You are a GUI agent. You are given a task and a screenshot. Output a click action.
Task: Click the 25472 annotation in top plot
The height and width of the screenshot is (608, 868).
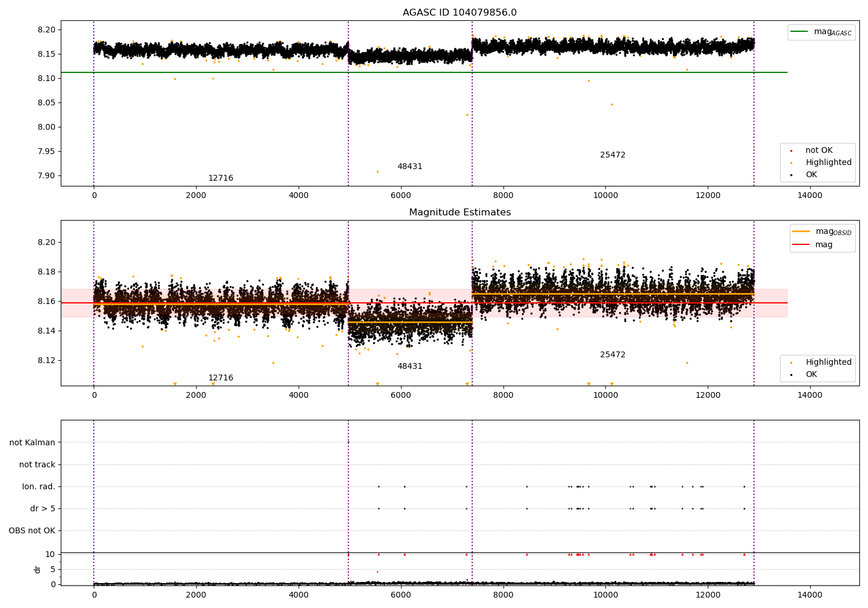[x=613, y=155]
